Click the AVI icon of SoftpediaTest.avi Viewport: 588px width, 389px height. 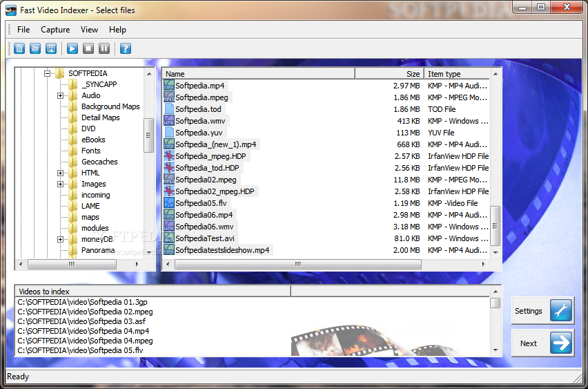[x=169, y=238]
